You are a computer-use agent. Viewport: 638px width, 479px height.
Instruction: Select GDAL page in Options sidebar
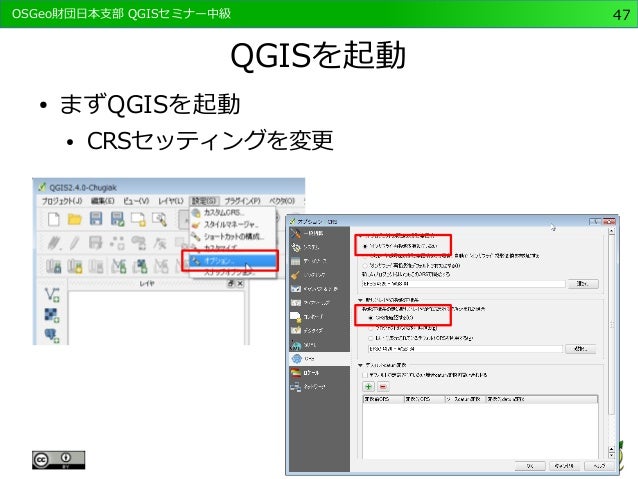[319, 345]
